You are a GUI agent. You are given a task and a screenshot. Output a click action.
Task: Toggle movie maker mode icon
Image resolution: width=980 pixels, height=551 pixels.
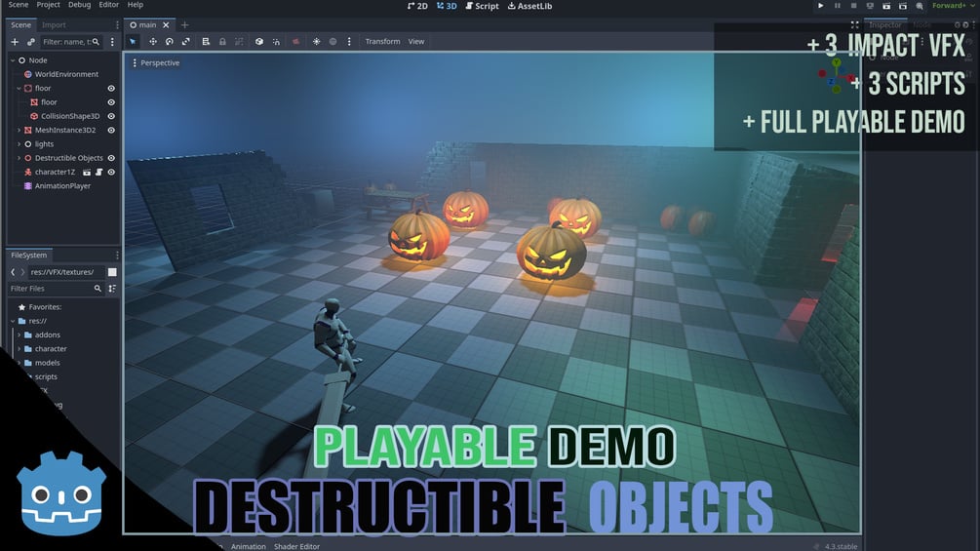tap(920, 6)
